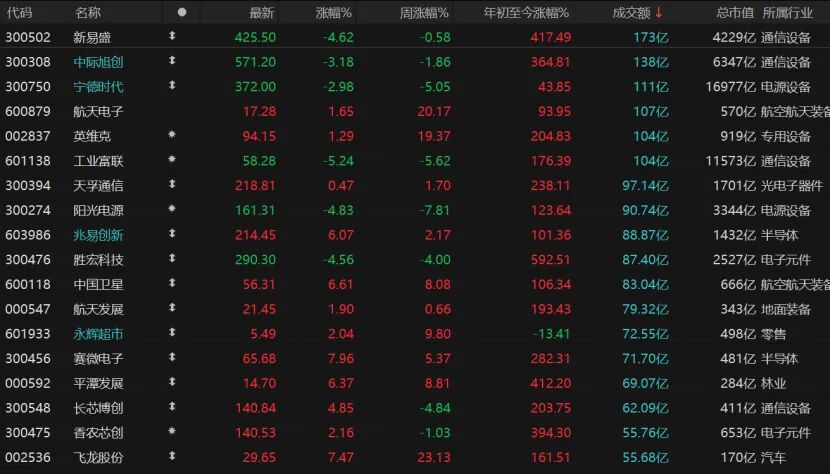The image size is (830, 474).
Task: Sort by 成交额 column header
Action: (631, 13)
